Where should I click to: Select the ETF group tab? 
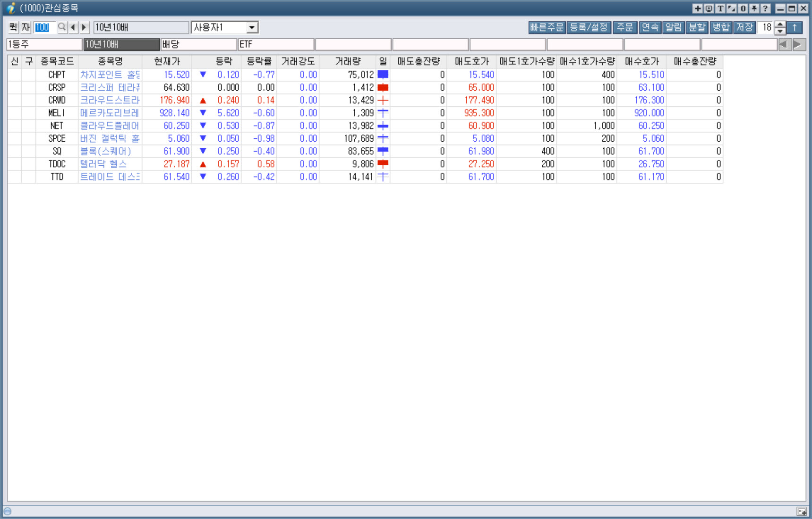pyautogui.click(x=276, y=44)
